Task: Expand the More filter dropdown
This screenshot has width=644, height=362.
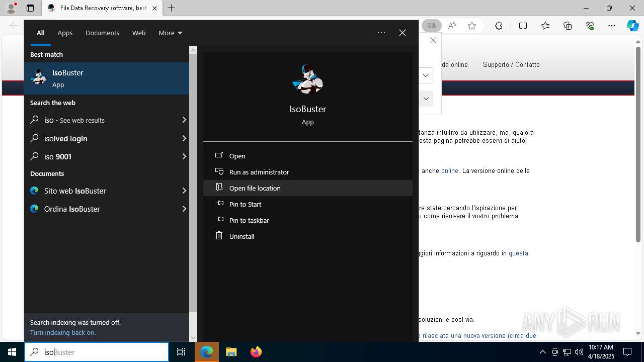Action: point(170,33)
